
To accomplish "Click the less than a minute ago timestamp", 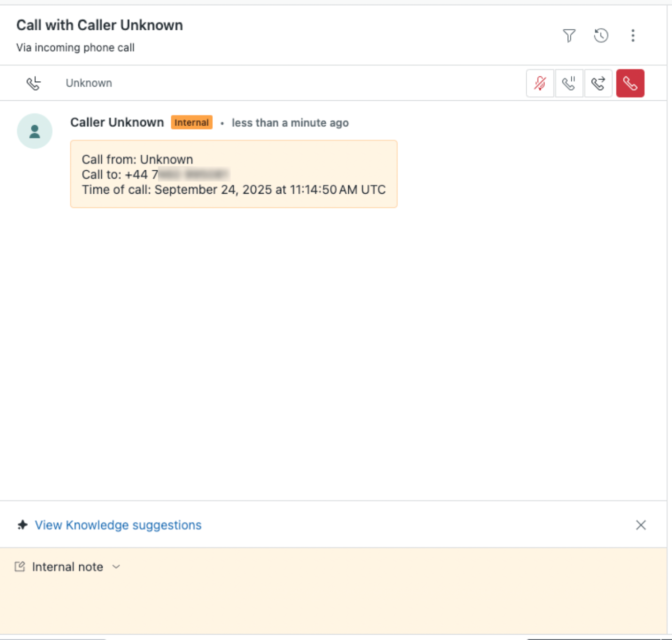I will [290, 123].
